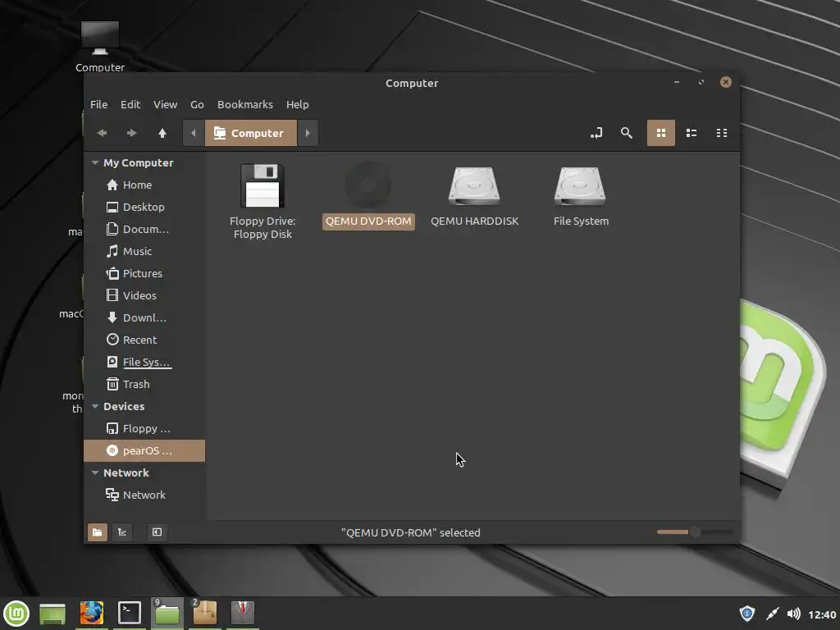
Task: Click the package archive taskbar button
Action: pos(204,613)
